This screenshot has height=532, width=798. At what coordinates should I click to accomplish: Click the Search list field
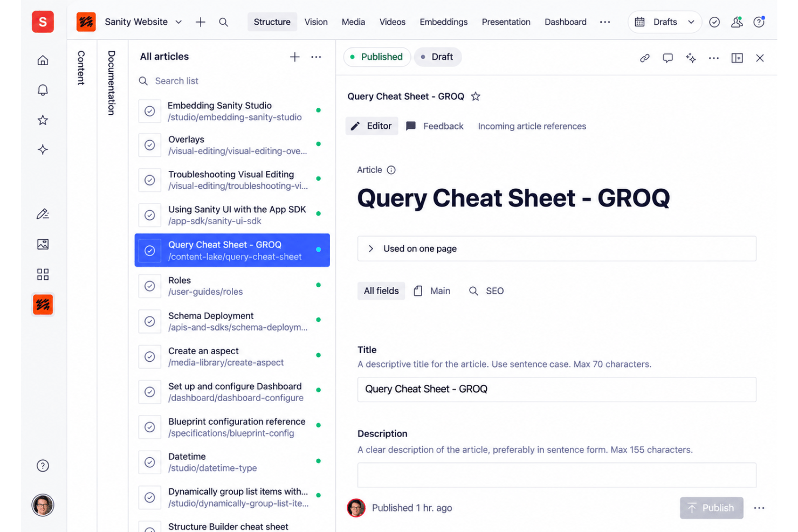click(232, 81)
